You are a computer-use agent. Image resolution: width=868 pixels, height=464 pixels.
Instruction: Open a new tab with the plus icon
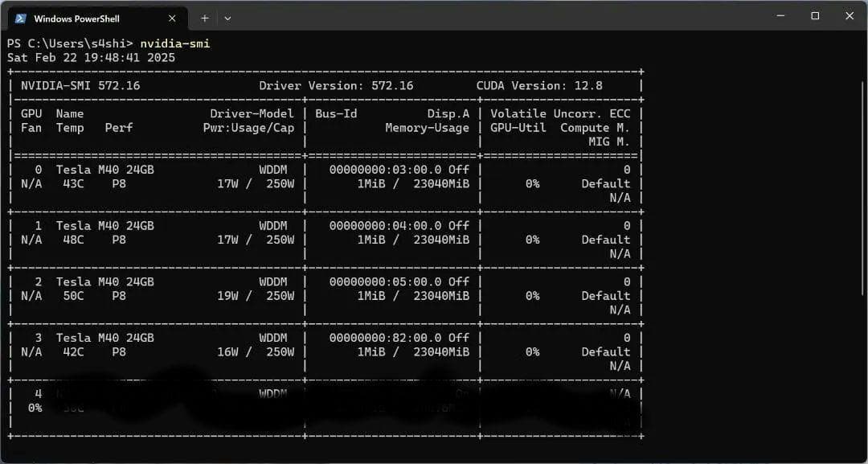pos(204,17)
